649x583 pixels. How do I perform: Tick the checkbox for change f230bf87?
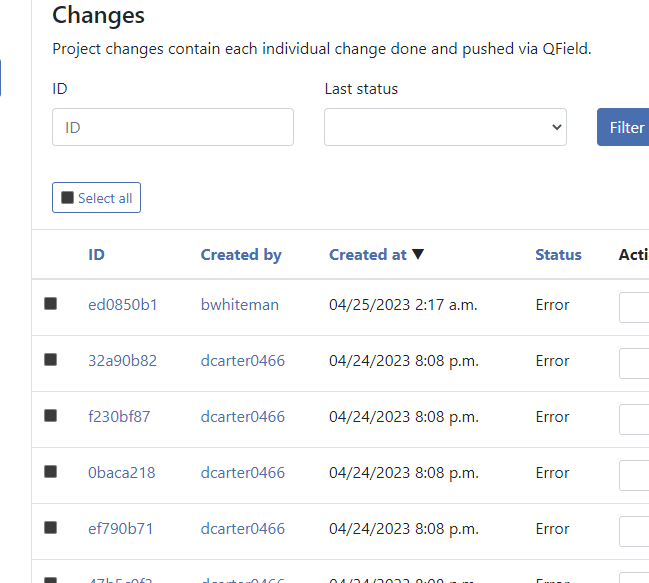point(51,416)
